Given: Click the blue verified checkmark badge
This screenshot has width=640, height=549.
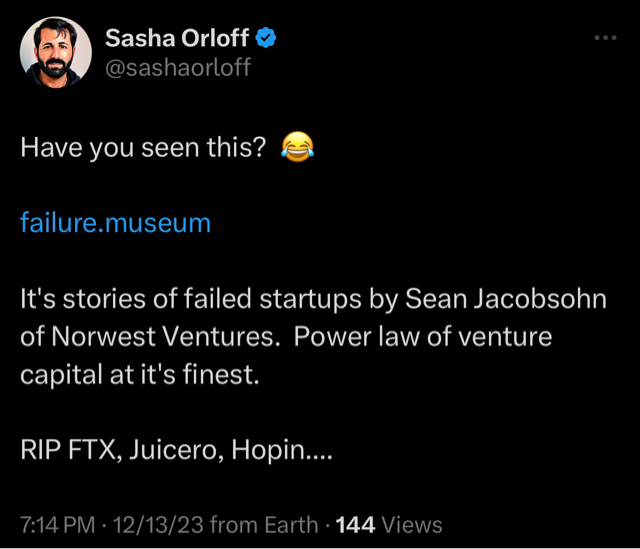Looking at the screenshot, I should [x=266, y=40].
